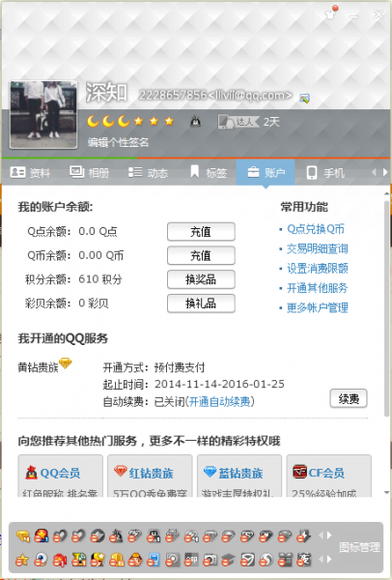The height and width of the screenshot is (580, 392).
Task: Click the red diamond icon of 红钻贵族
Action: point(121,472)
